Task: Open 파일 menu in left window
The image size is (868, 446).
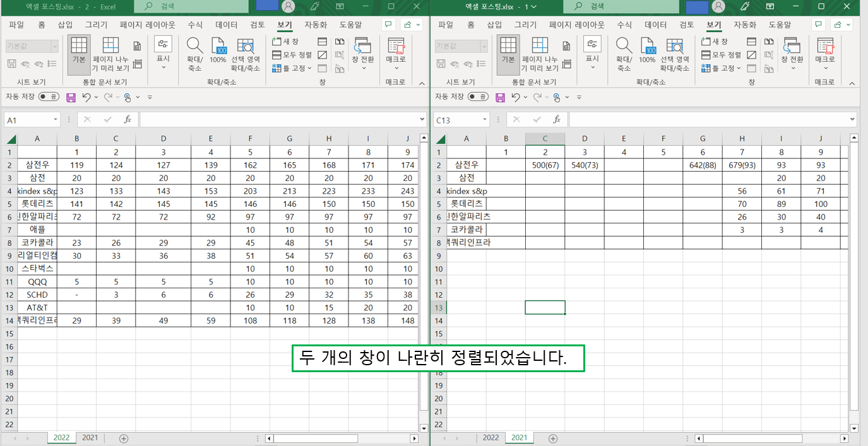Action: pyautogui.click(x=16, y=25)
